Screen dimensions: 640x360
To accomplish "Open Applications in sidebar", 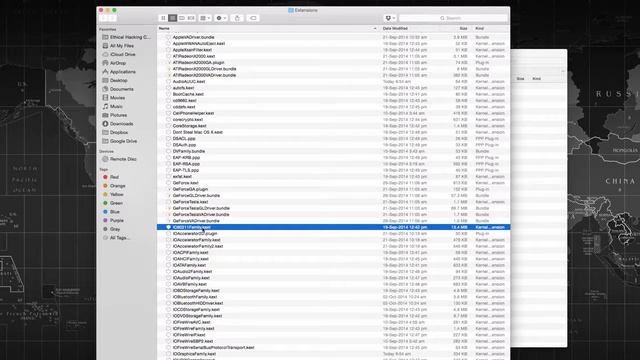I will click(119, 72).
